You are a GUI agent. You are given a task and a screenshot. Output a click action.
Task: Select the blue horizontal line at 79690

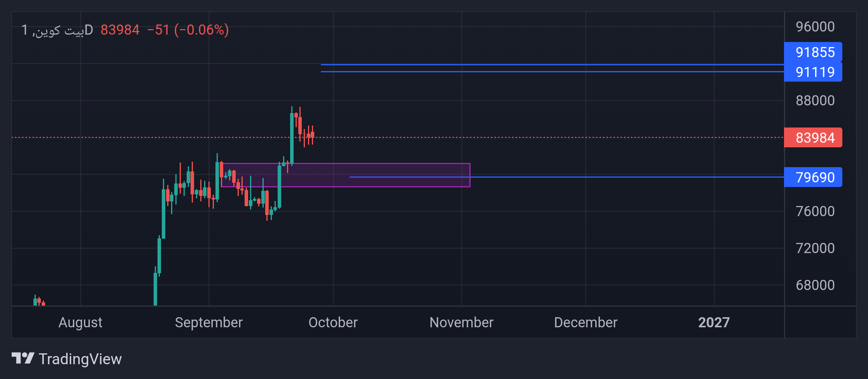tap(567, 177)
